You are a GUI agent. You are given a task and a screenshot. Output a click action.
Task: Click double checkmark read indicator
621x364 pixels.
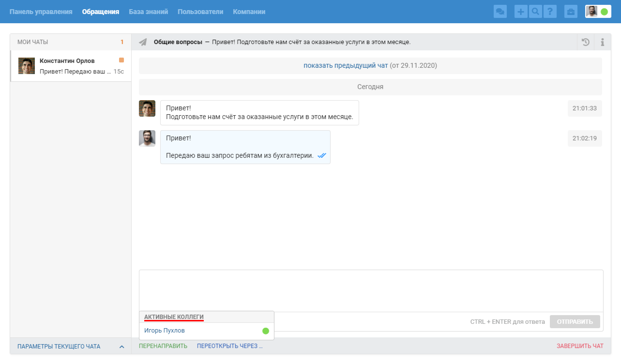pos(322,156)
